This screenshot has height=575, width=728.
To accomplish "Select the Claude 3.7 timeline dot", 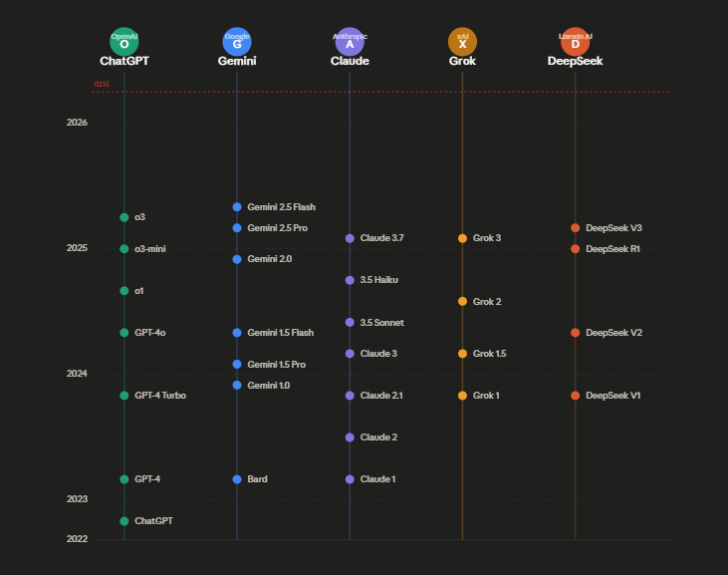I will [350, 238].
